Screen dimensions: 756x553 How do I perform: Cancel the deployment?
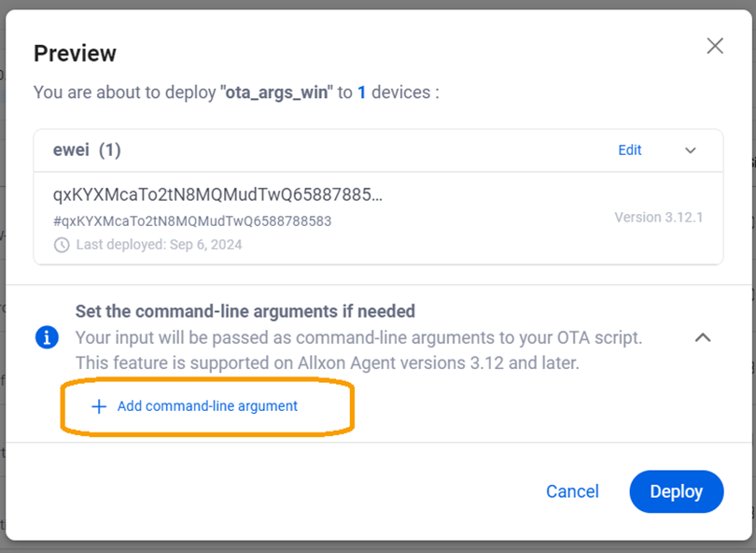click(x=572, y=491)
